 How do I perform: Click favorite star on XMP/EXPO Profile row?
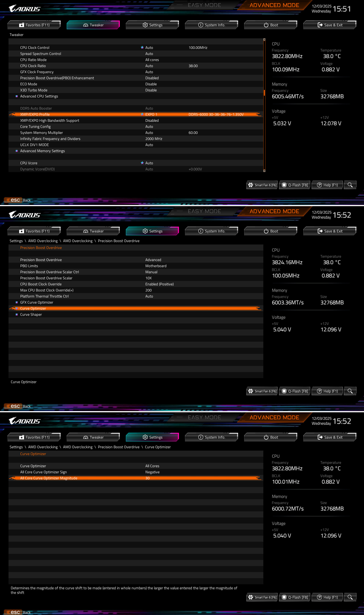click(x=142, y=114)
